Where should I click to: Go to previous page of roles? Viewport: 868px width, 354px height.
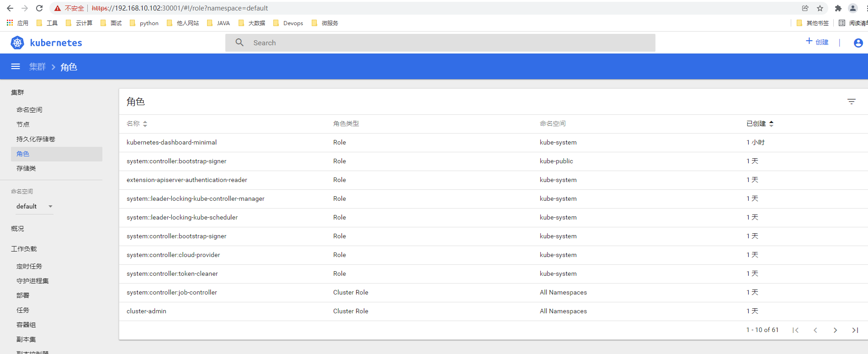click(815, 330)
